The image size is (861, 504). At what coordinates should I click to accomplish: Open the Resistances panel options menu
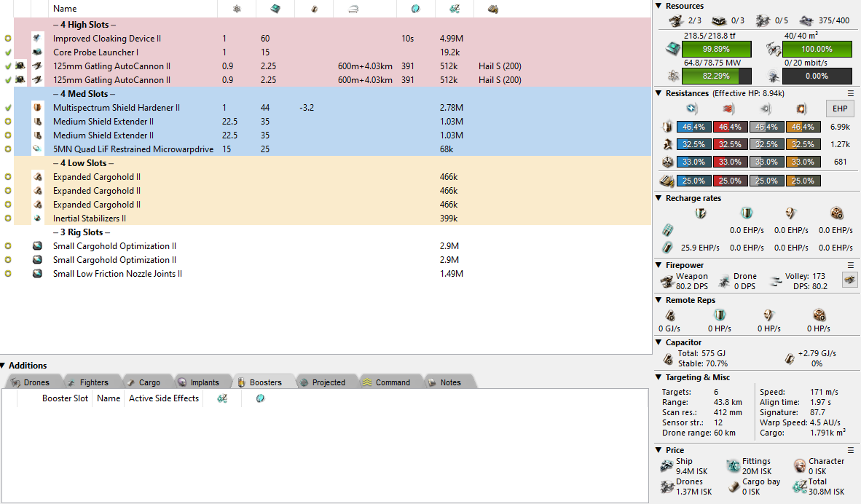tap(851, 93)
